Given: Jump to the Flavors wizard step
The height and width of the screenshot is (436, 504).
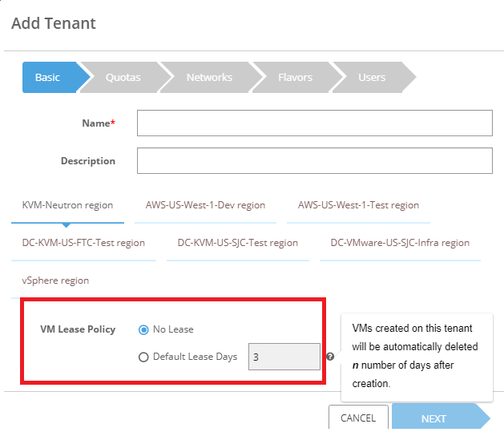Looking at the screenshot, I should (295, 78).
